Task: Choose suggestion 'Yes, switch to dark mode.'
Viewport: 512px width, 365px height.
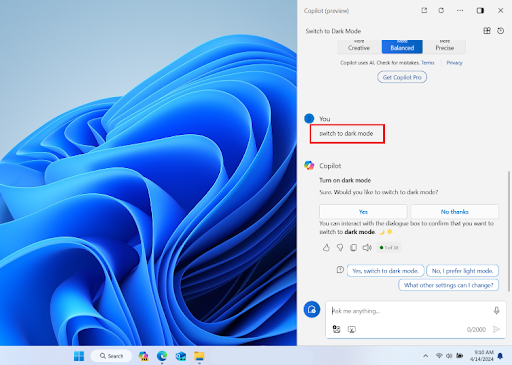Action: pyautogui.click(x=385, y=271)
